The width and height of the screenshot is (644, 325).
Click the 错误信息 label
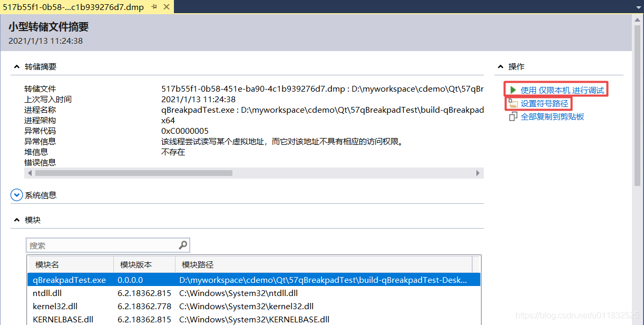point(40,162)
